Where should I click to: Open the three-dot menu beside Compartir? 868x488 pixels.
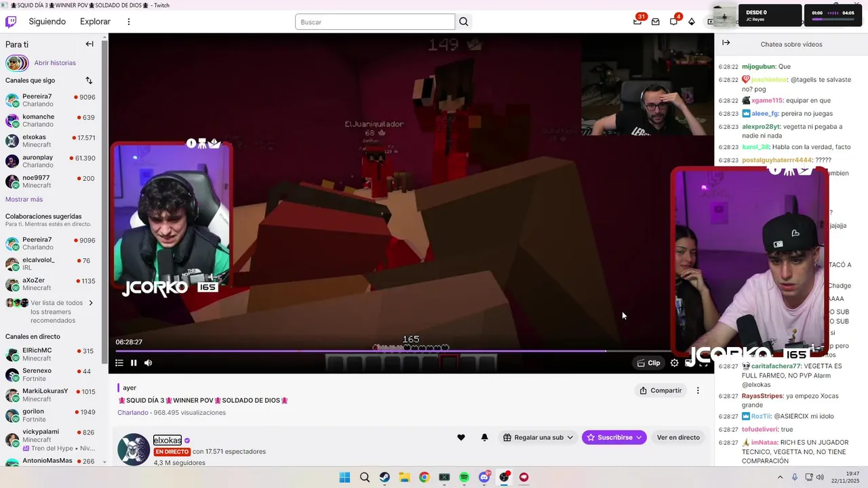[x=698, y=390]
